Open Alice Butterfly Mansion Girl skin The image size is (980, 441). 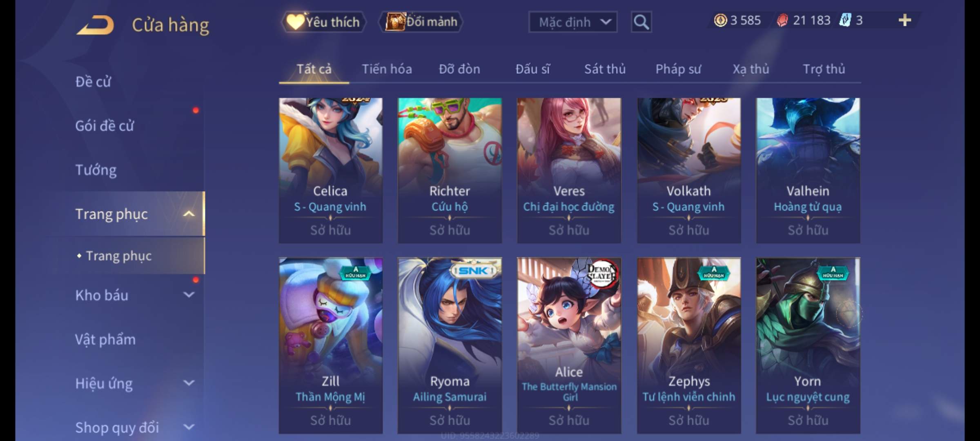point(569,345)
